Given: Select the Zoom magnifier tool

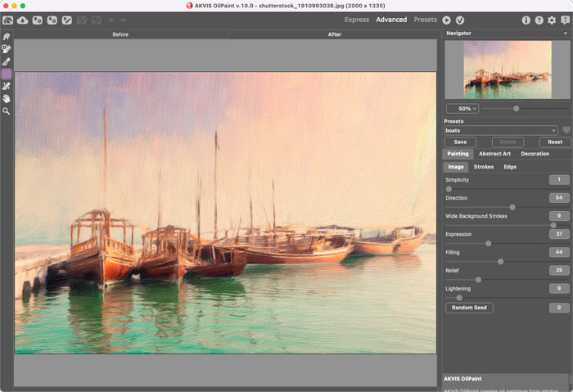Looking at the screenshot, I should pos(7,111).
